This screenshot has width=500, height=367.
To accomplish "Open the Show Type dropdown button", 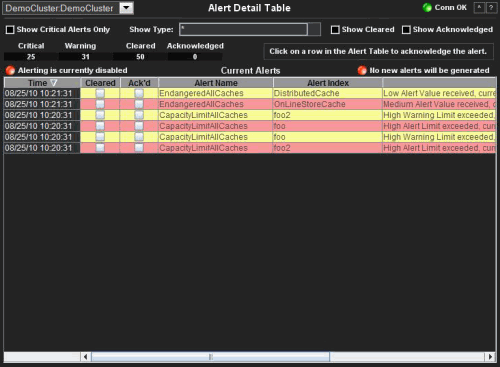I will pos(314,29).
